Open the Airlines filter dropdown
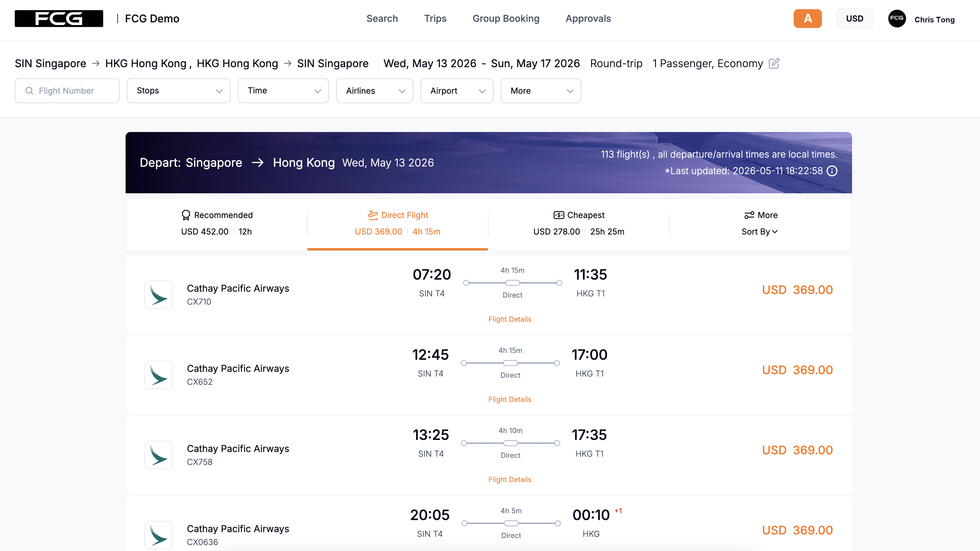Image resolution: width=980 pixels, height=551 pixels. 374,90
